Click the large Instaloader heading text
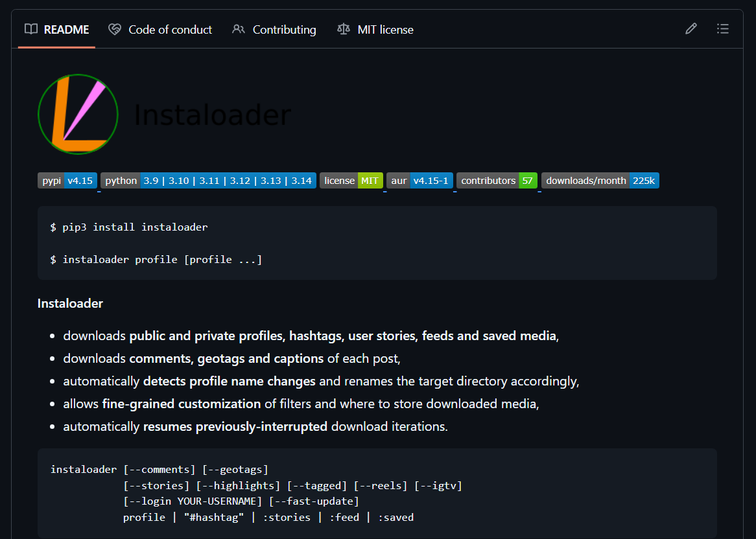 (x=212, y=115)
